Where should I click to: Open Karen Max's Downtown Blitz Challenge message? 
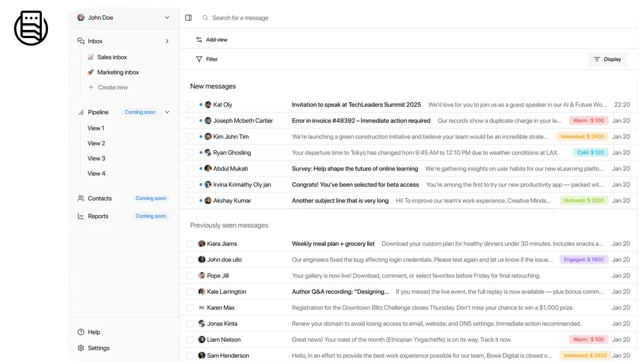tap(408, 308)
